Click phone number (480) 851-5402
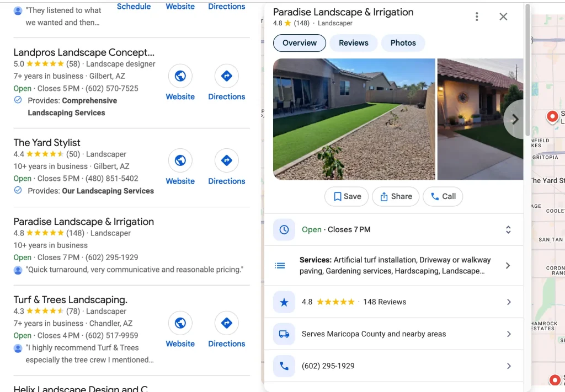 [111, 178]
